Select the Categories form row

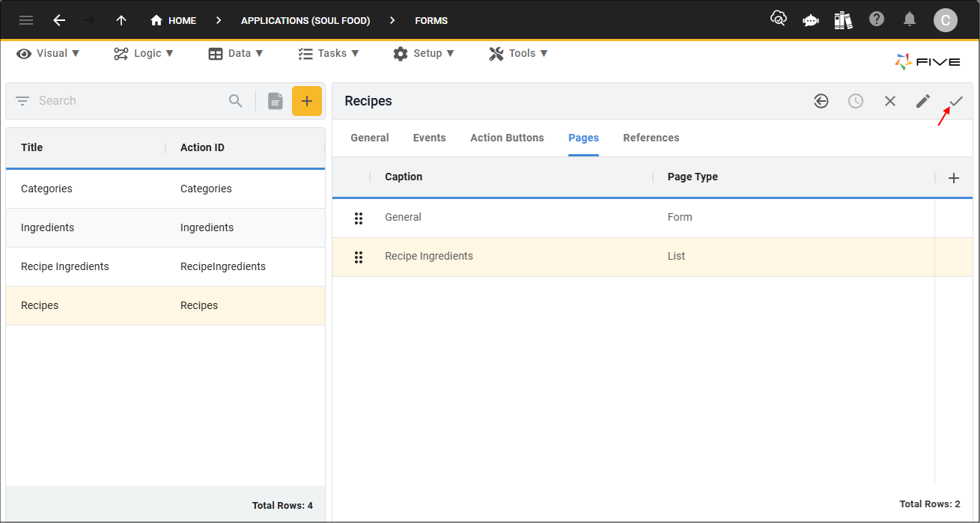click(165, 189)
